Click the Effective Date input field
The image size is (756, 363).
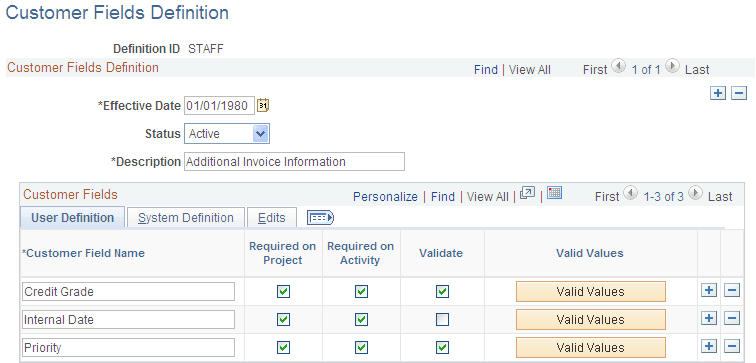[x=219, y=106]
